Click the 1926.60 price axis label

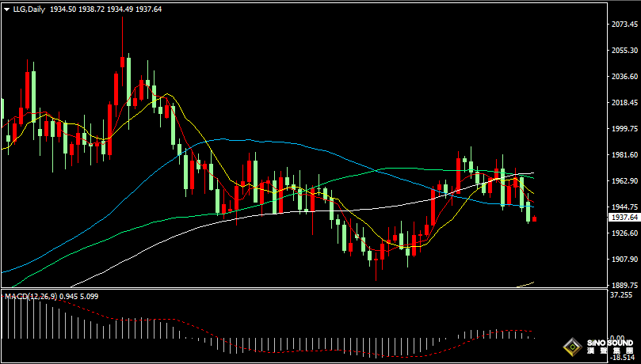(625, 233)
